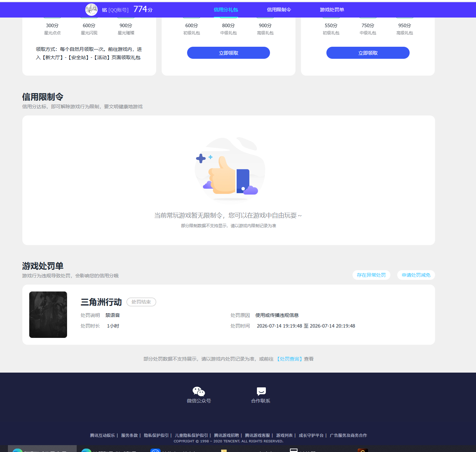Select the 950分 高级礼包 tier
The image size is (476, 452).
tap(404, 29)
